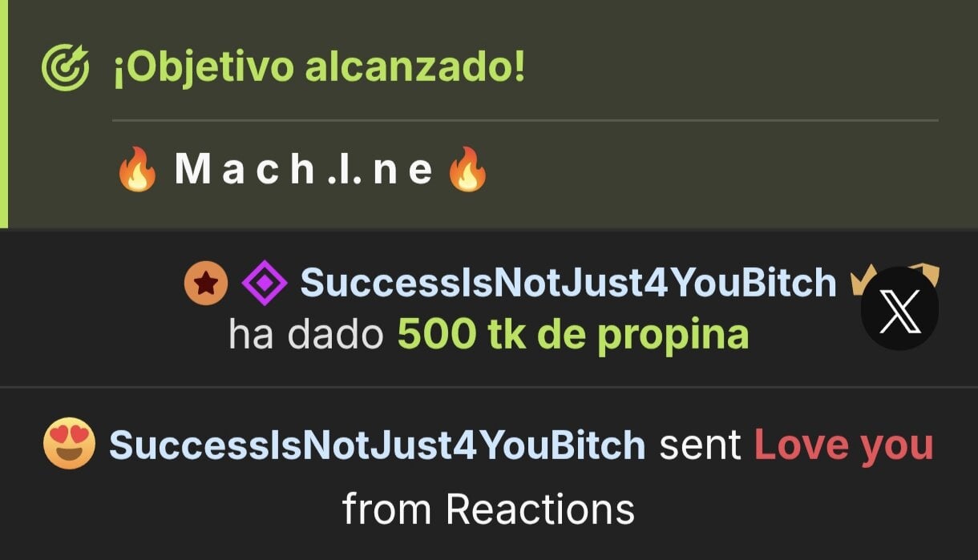Click the ha dado text

point(306,336)
